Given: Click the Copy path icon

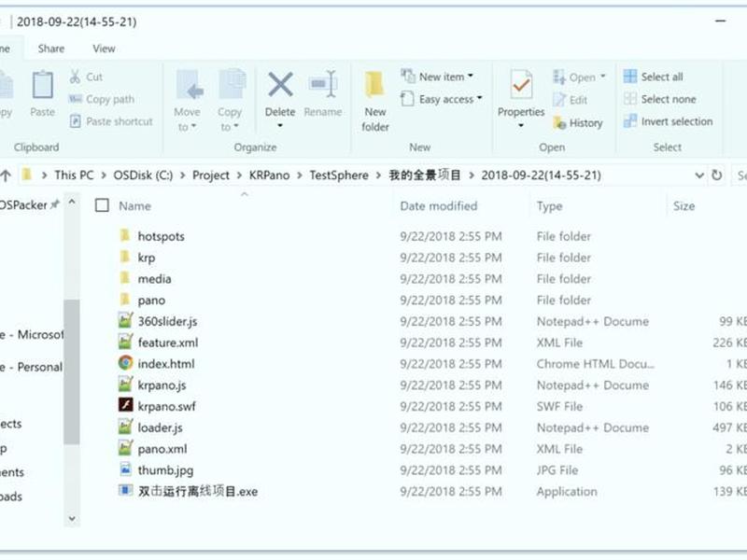Looking at the screenshot, I should tap(76, 99).
